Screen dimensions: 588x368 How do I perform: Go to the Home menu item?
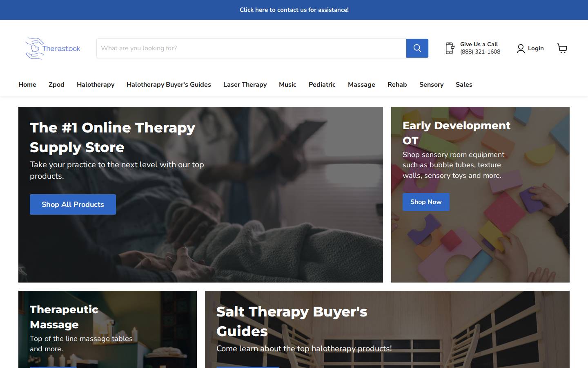(27, 85)
